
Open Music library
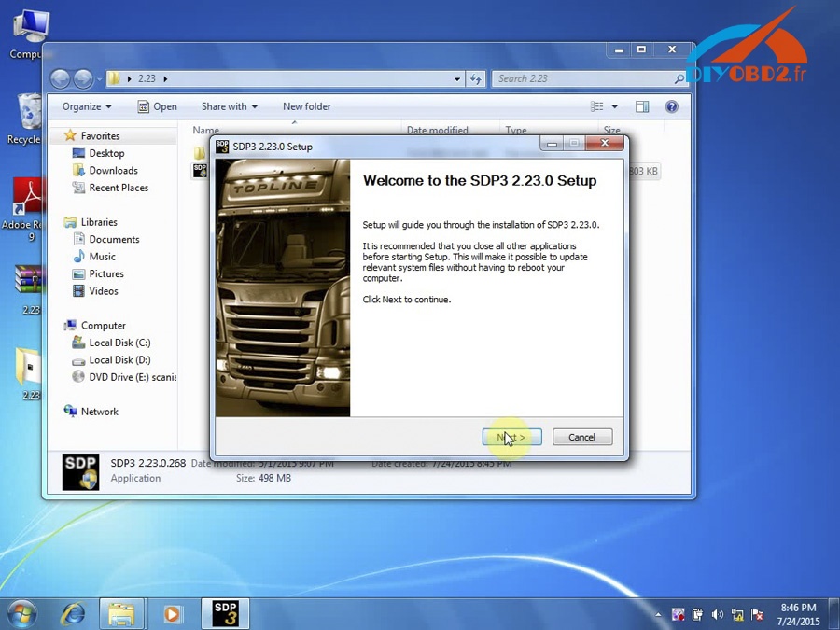[103, 256]
